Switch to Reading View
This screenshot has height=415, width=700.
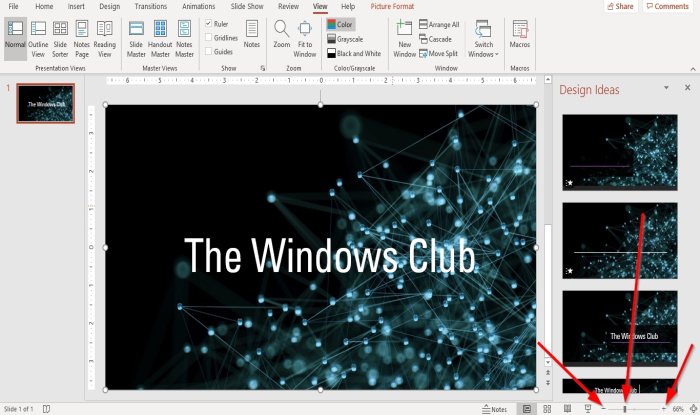[104, 39]
